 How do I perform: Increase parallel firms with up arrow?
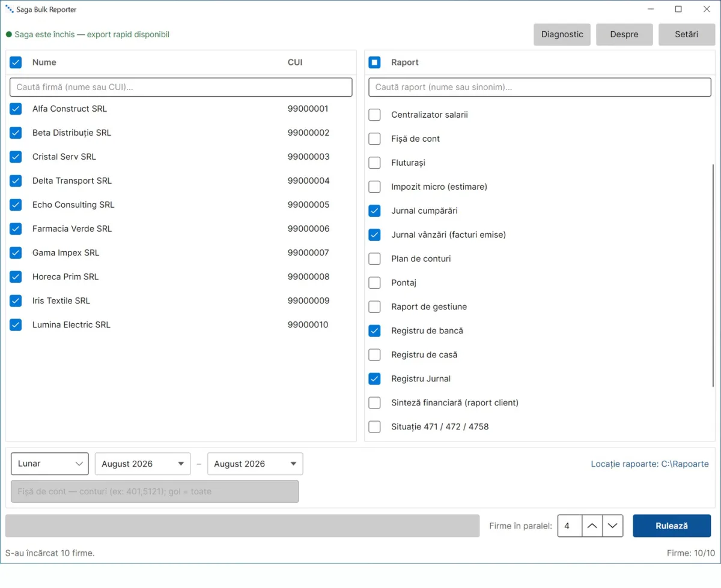click(x=592, y=526)
